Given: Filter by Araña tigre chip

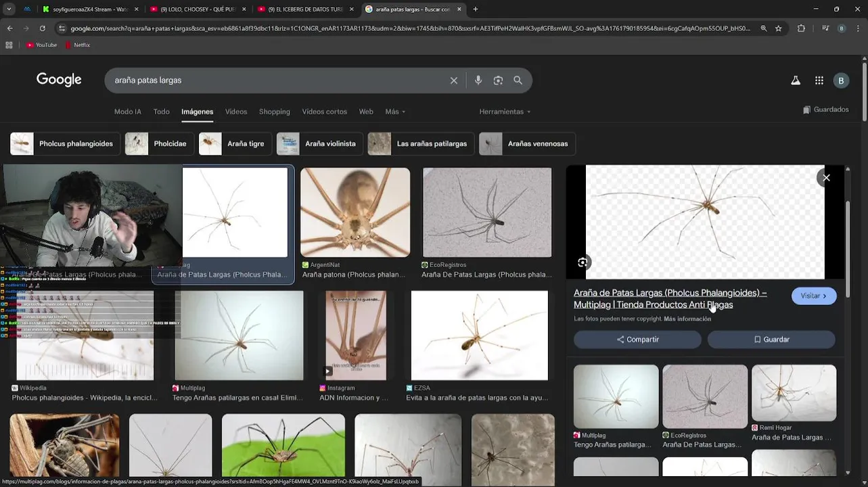Looking at the screenshot, I should (235, 144).
